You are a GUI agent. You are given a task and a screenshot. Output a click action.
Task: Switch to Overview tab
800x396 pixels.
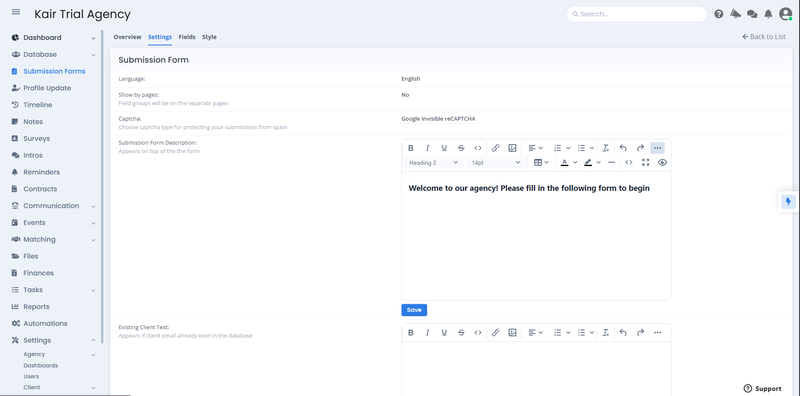point(127,37)
